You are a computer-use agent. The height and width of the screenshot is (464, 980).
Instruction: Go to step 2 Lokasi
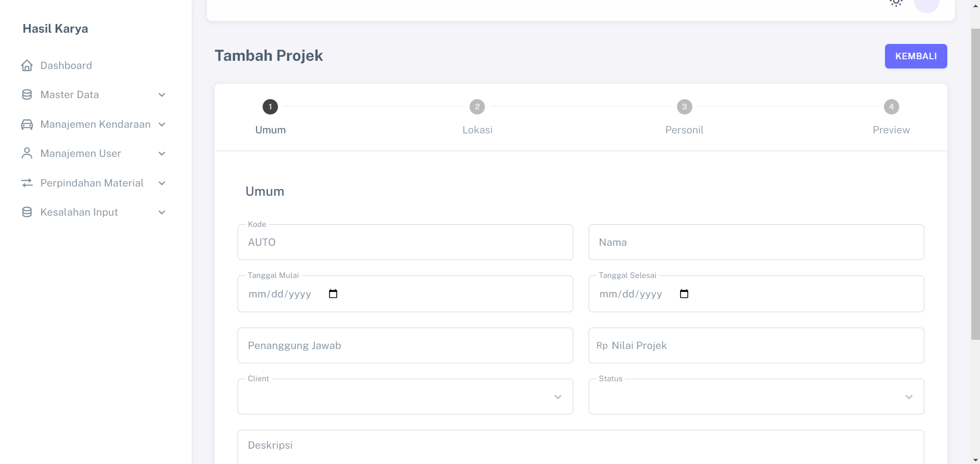click(x=477, y=107)
